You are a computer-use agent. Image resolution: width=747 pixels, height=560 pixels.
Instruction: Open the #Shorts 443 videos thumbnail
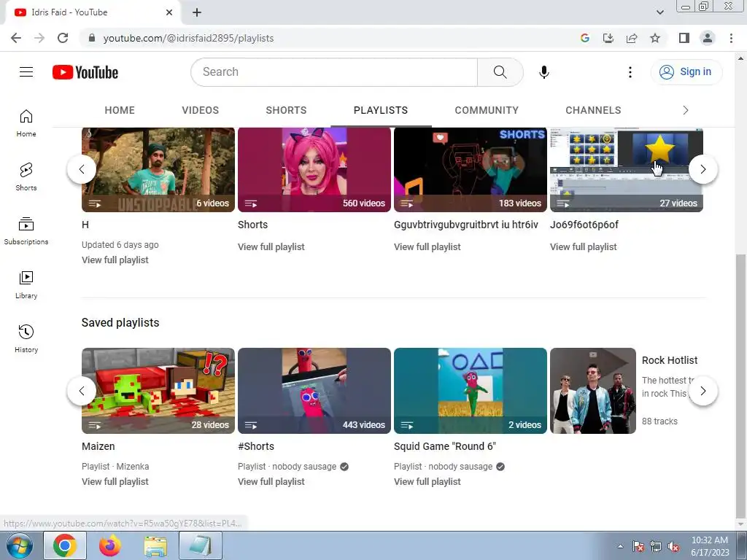click(314, 391)
